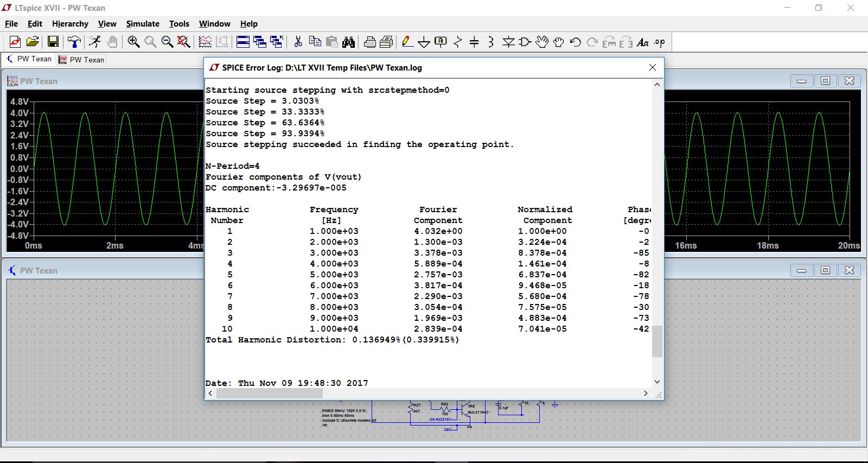868x463 pixels.
Task: Open the Simulate menu
Action: pyautogui.click(x=143, y=24)
